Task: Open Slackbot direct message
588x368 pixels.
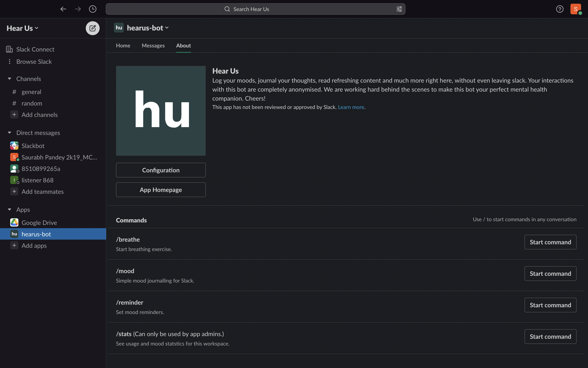Action: click(x=53, y=146)
